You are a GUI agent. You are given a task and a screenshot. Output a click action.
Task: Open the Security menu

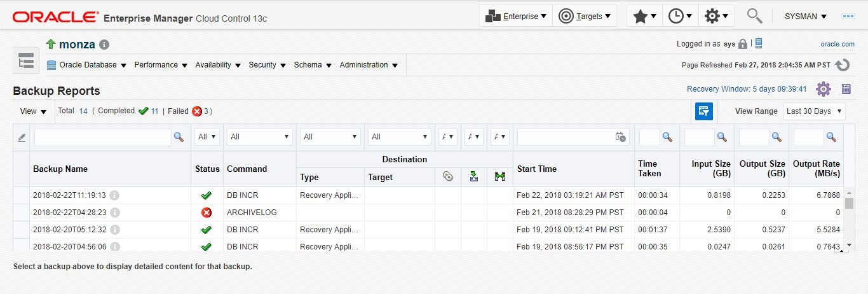coord(267,65)
